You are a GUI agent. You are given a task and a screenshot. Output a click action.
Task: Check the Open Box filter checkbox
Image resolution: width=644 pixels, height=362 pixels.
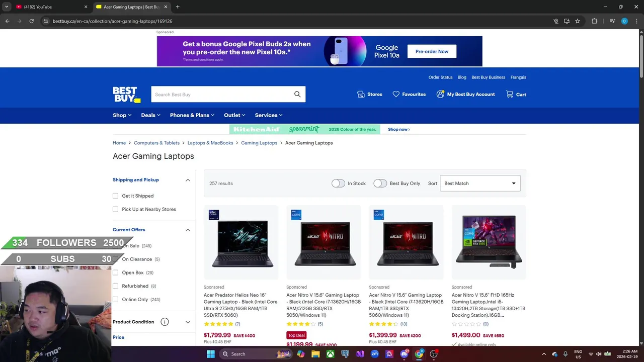(x=116, y=273)
